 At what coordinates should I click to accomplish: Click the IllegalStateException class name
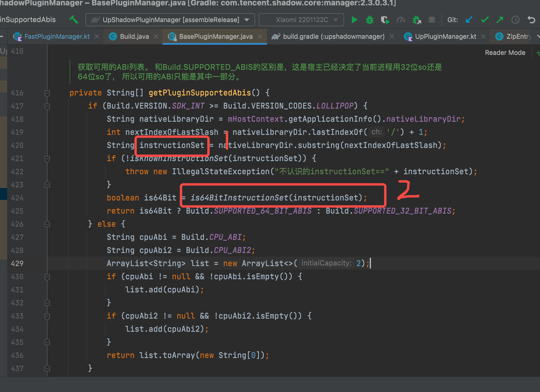[221, 172]
